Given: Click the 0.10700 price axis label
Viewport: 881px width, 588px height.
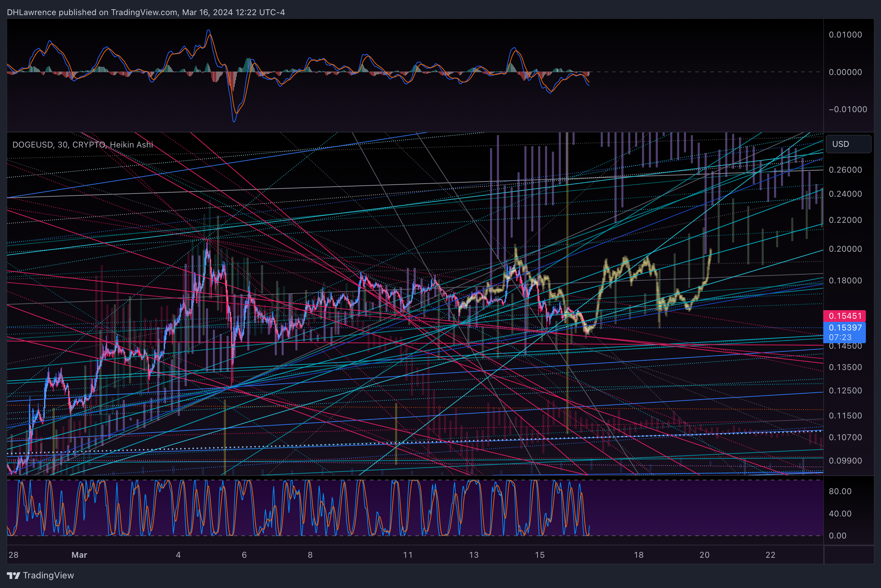Looking at the screenshot, I should click(845, 438).
